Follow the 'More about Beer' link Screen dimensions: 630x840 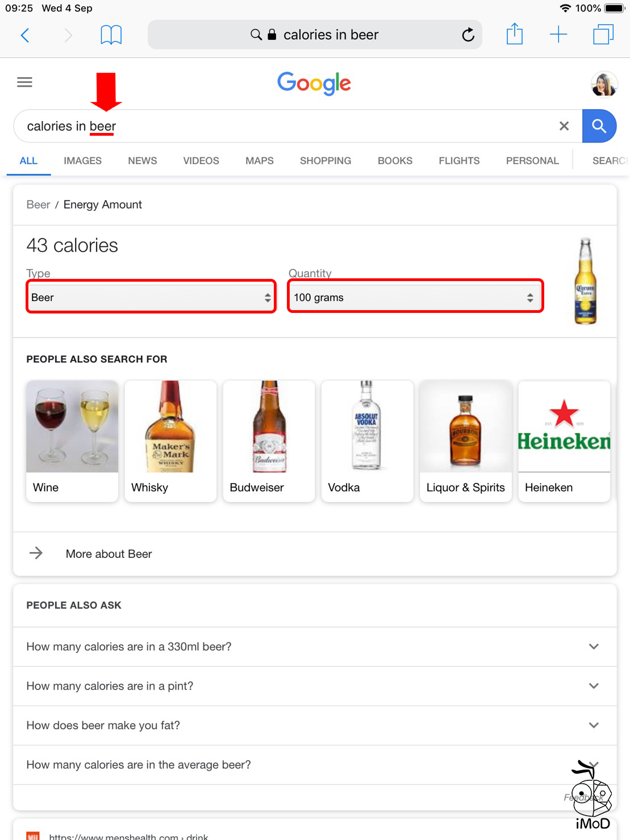click(x=108, y=554)
